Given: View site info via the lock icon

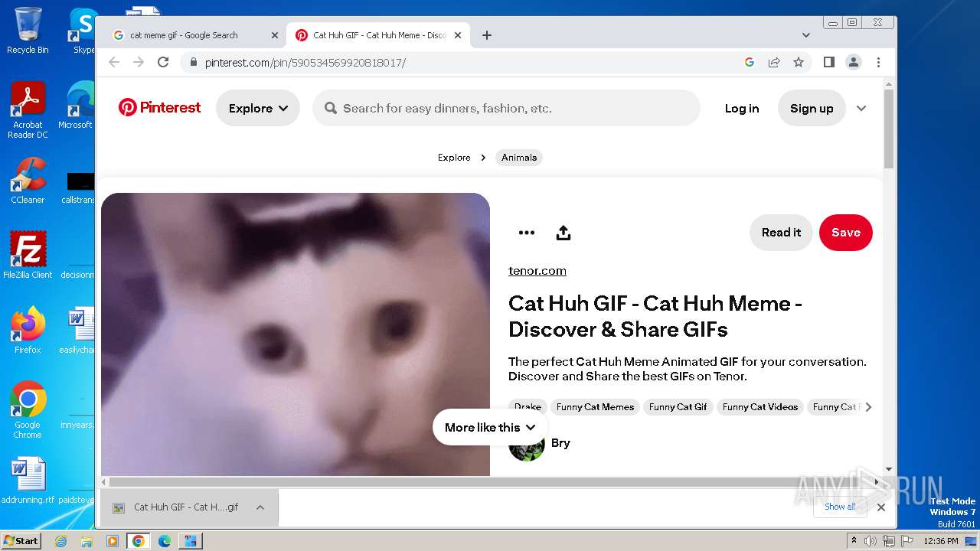Looking at the screenshot, I should 193,63.
